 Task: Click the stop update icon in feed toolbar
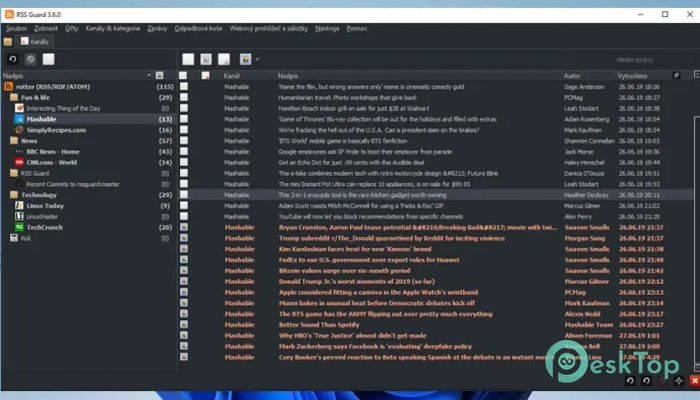30,59
